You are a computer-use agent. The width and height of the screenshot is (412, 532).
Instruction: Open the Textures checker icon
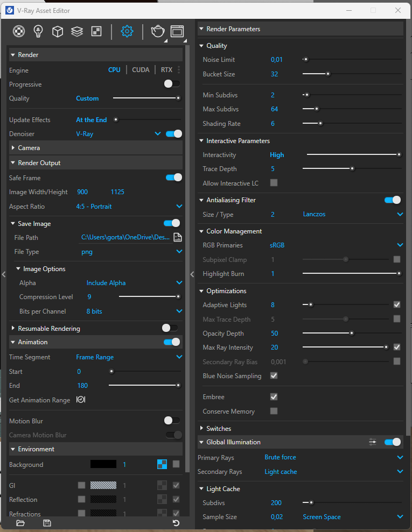[x=96, y=31]
